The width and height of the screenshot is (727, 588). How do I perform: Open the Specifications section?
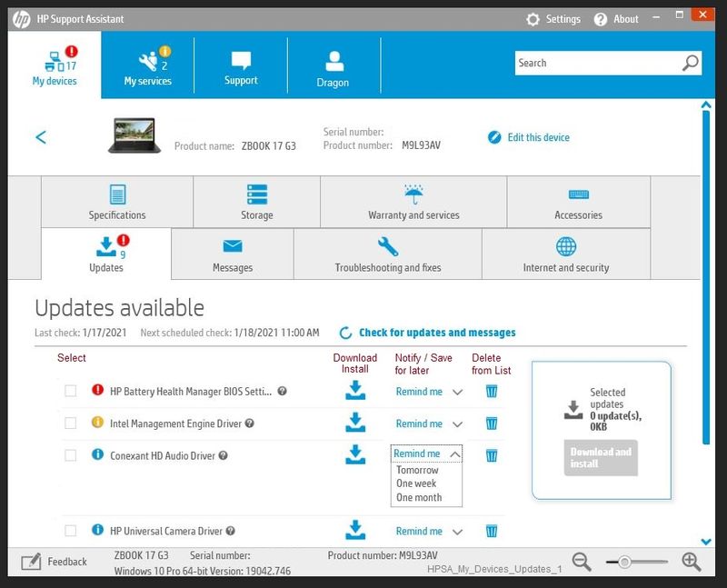click(117, 202)
